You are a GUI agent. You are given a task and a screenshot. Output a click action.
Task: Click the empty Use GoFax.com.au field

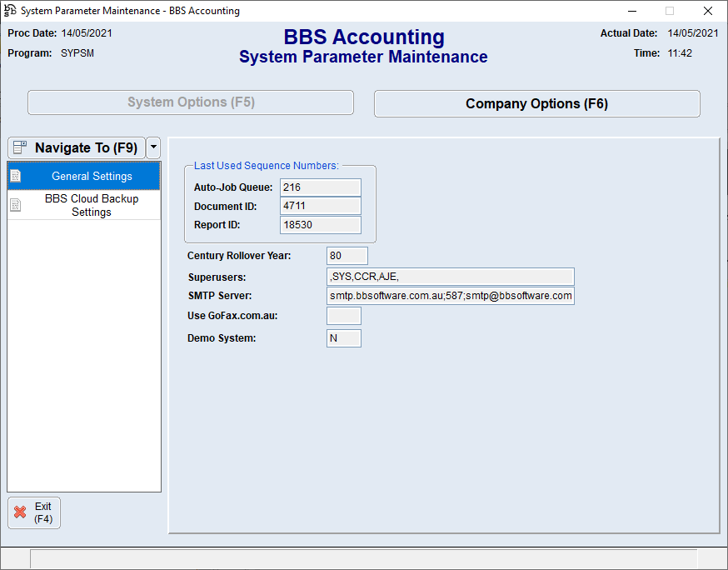[x=343, y=316]
